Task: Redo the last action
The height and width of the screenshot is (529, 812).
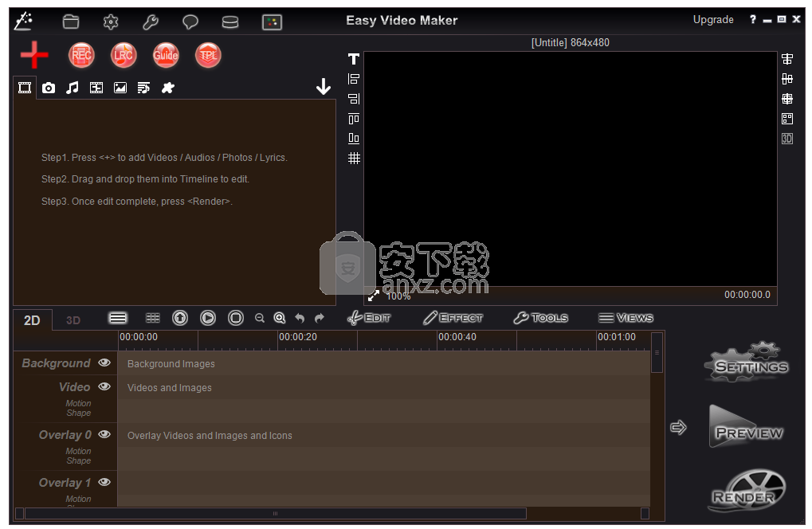Action: click(x=319, y=318)
